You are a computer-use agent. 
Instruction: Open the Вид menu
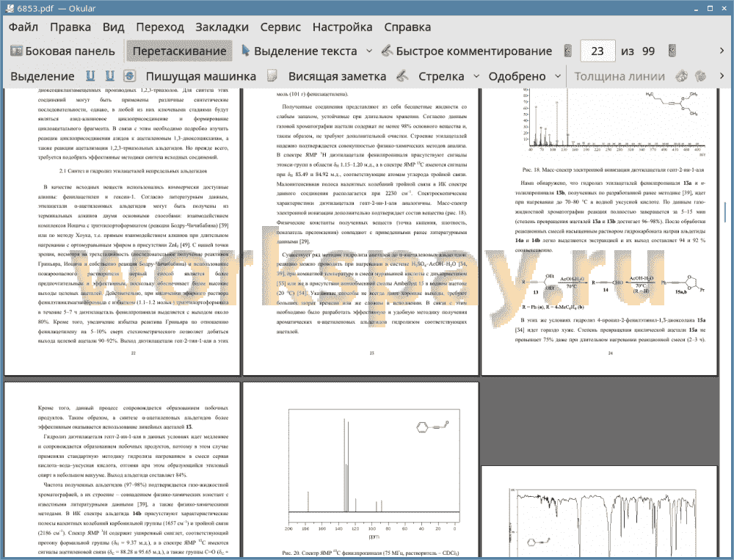(x=113, y=27)
